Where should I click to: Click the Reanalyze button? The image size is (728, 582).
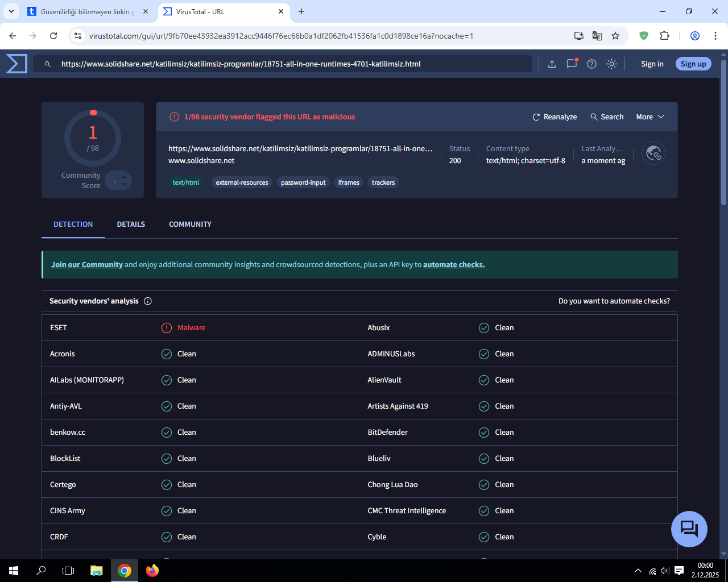pos(555,117)
